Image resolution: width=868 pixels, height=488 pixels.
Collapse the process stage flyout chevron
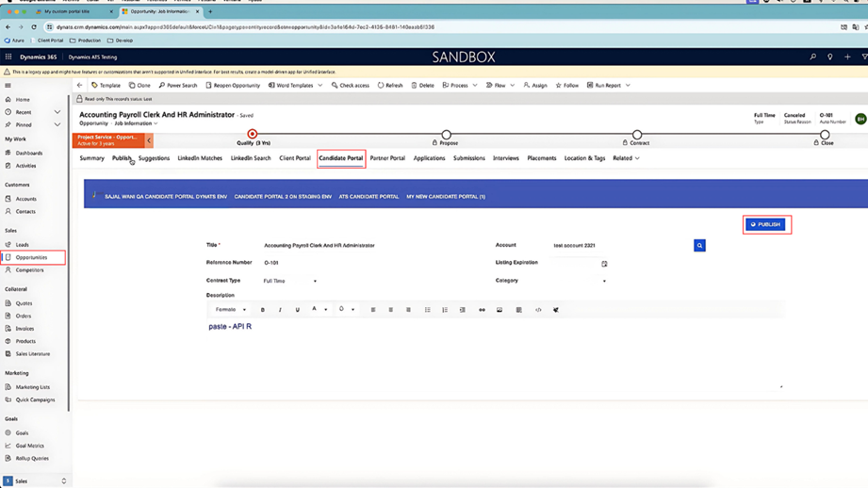tap(149, 140)
